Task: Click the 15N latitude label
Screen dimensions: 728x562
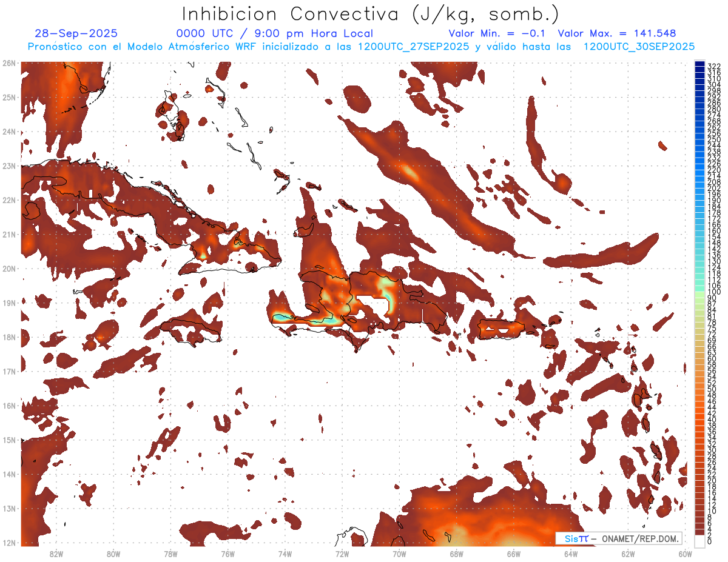Action: 8,440
